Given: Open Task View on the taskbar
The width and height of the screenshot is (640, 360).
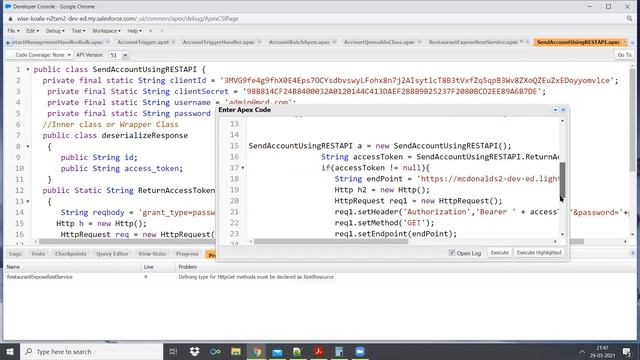Looking at the screenshot, I should point(173,351).
